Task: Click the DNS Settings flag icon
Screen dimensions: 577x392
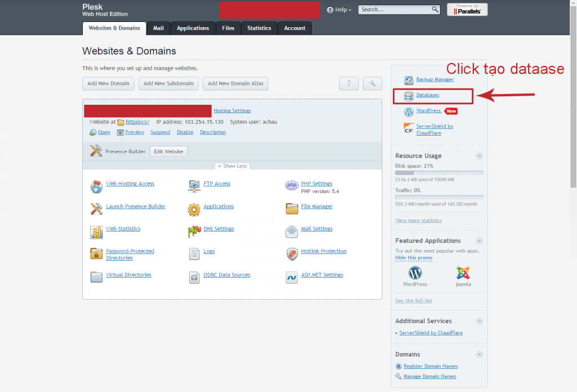Action: [194, 231]
